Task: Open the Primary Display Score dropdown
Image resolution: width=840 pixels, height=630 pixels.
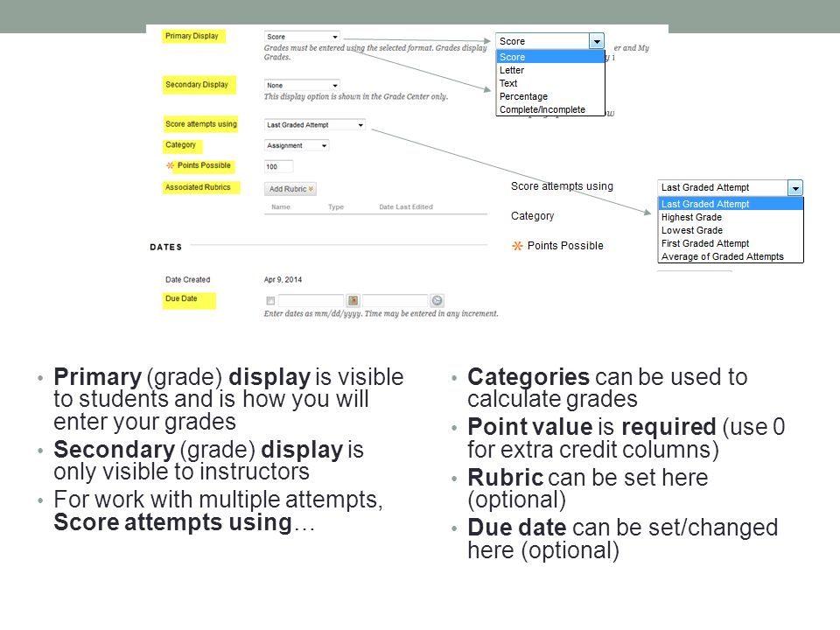Action: click(302, 37)
